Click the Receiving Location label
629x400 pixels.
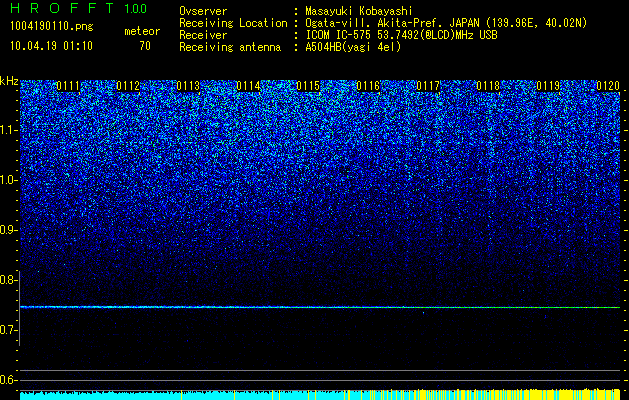[233, 23]
